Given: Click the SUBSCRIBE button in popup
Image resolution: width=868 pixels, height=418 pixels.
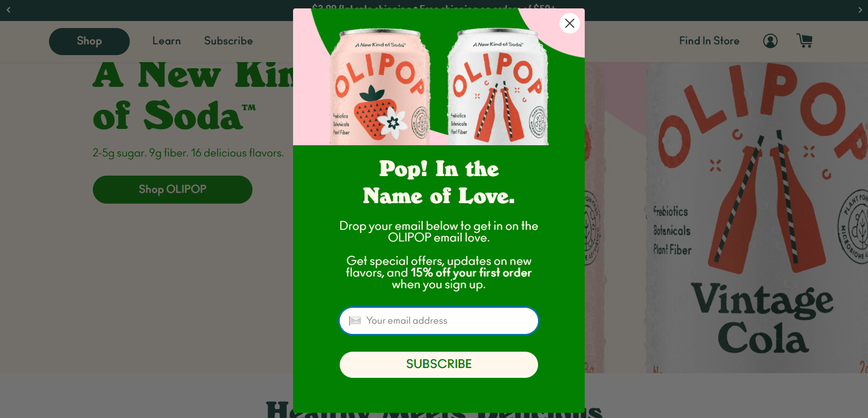Looking at the screenshot, I should [439, 365].
